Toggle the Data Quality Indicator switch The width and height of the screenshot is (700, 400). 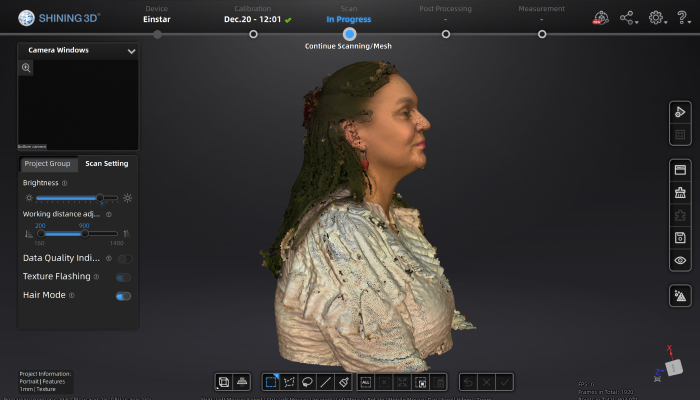click(125, 258)
